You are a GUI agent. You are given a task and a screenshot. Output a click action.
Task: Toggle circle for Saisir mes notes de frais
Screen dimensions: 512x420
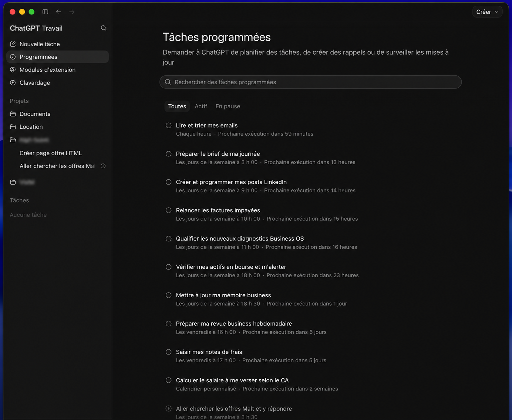tap(169, 352)
